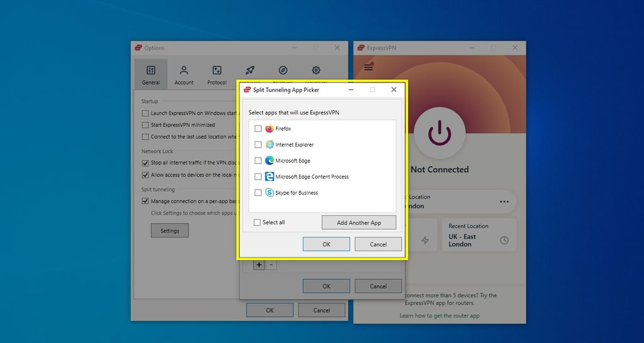Click ExpressVPN logo in Options title bar

138,48
